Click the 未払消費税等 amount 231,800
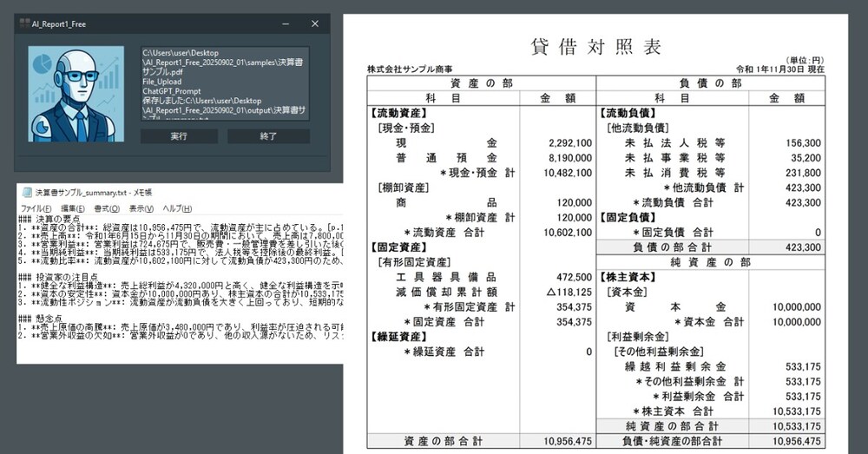 (x=803, y=173)
